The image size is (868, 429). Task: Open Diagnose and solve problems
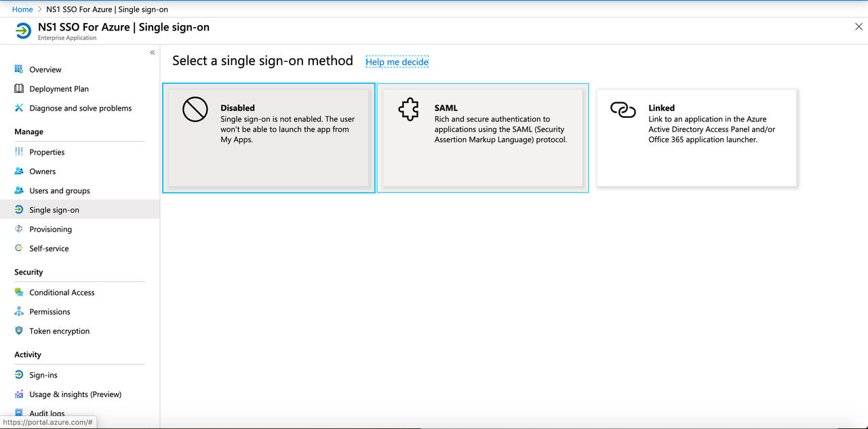point(80,108)
